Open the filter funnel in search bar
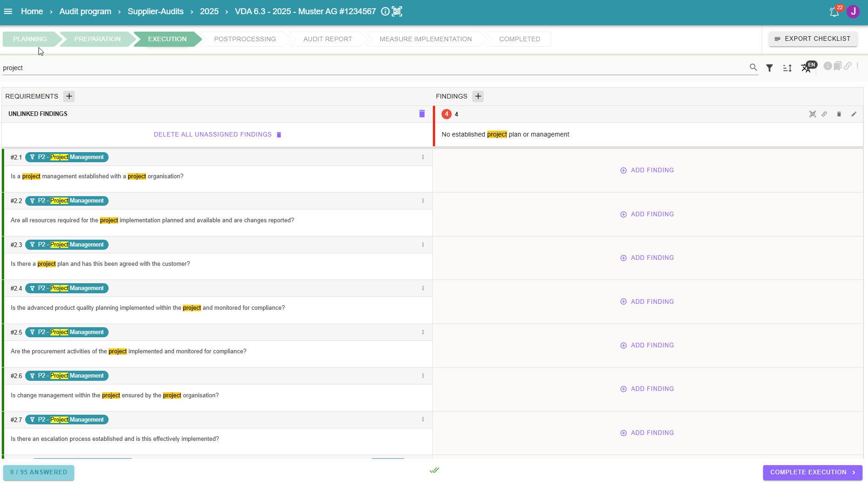Screen dimensions: 868x483 [x=770, y=68]
